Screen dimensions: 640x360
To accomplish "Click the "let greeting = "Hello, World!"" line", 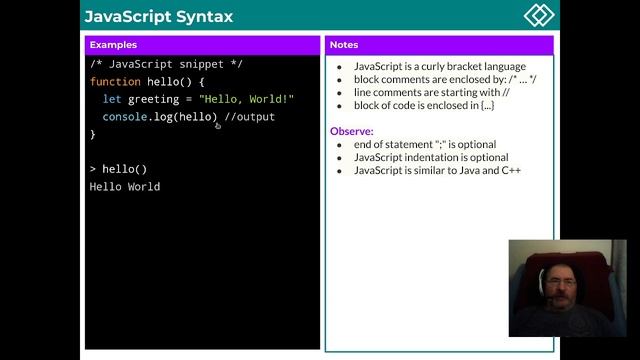I will 198,99.
